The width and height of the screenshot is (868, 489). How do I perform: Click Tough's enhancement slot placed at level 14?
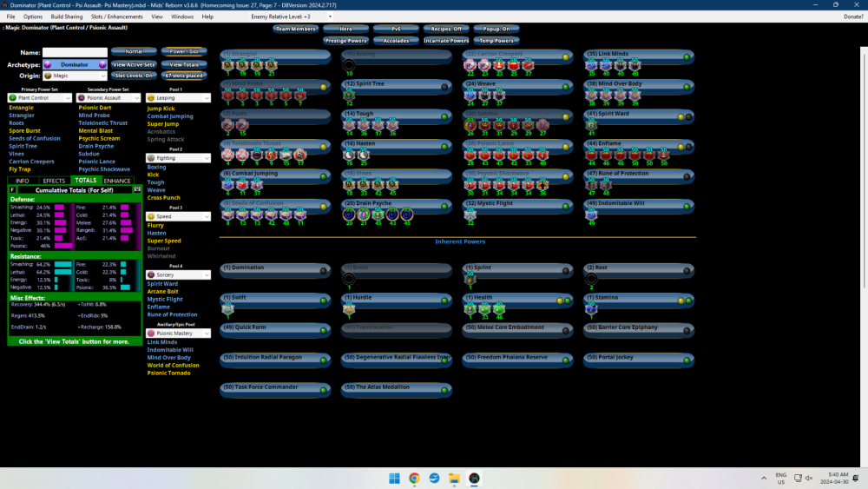coord(349,125)
